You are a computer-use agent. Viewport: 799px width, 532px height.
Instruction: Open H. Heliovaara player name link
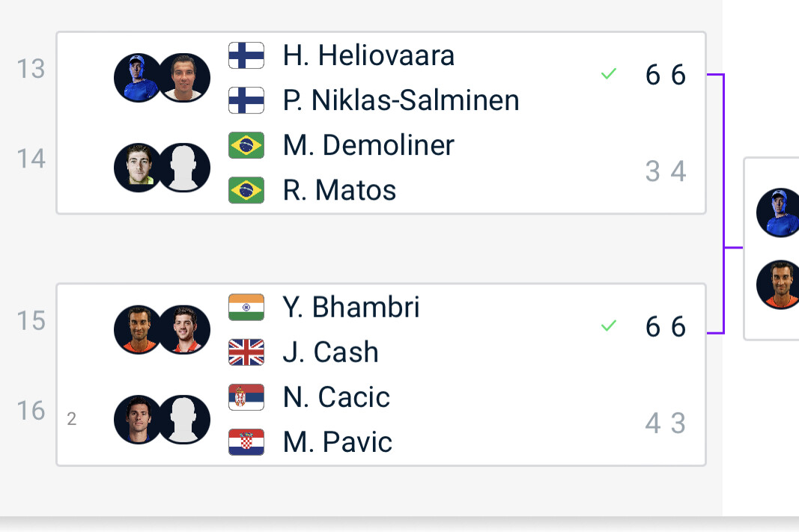(368, 55)
